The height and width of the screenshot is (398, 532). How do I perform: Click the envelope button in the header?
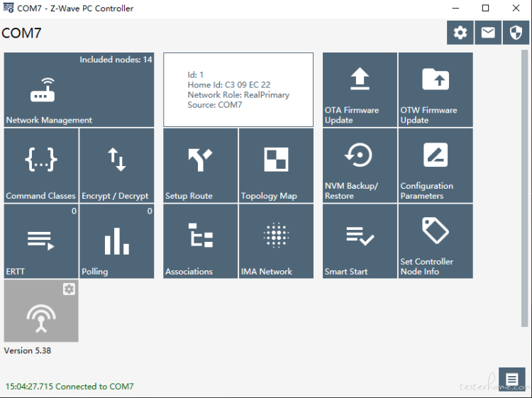point(488,33)
